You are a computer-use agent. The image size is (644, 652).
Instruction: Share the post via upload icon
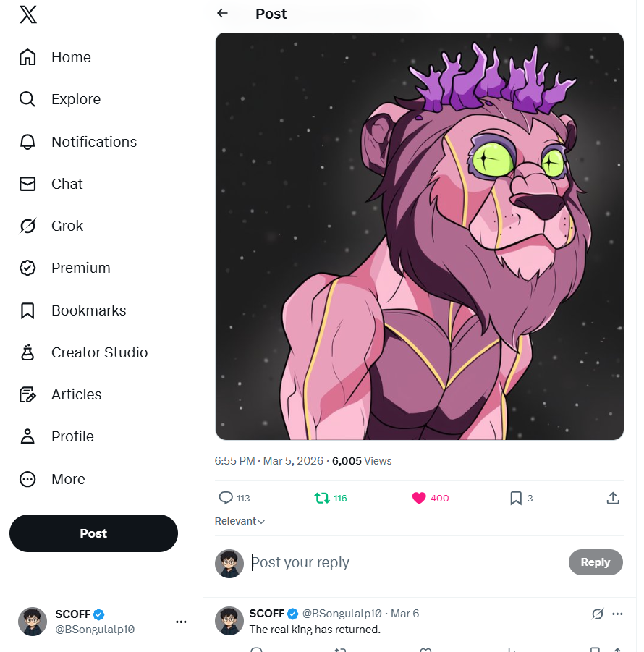point(612,498)
